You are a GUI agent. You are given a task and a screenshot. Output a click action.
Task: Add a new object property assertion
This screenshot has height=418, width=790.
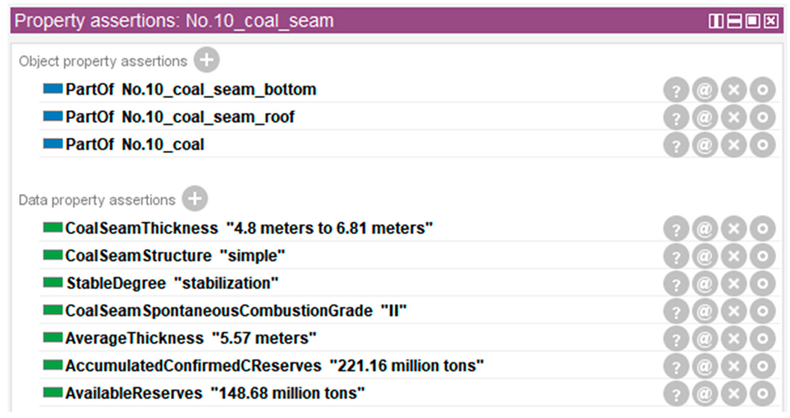click(206, 61)
